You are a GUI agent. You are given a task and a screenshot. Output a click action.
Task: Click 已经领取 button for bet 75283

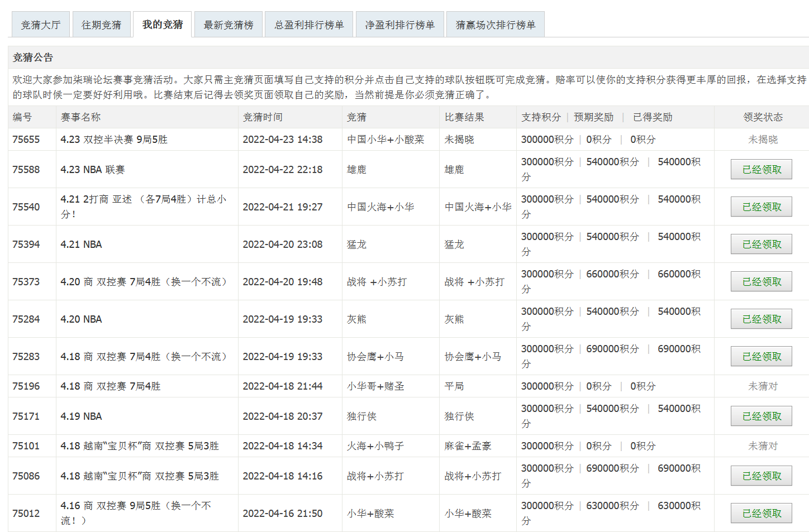point(761,357)
